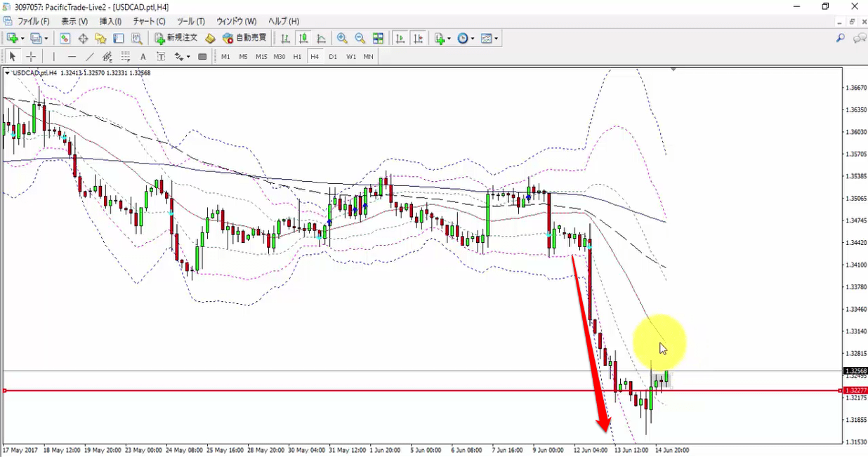Expand the New Chart dropdown arrow
The width and height of the screenshot is (868, 457).
pyautogui.click(x=22, y=39)
